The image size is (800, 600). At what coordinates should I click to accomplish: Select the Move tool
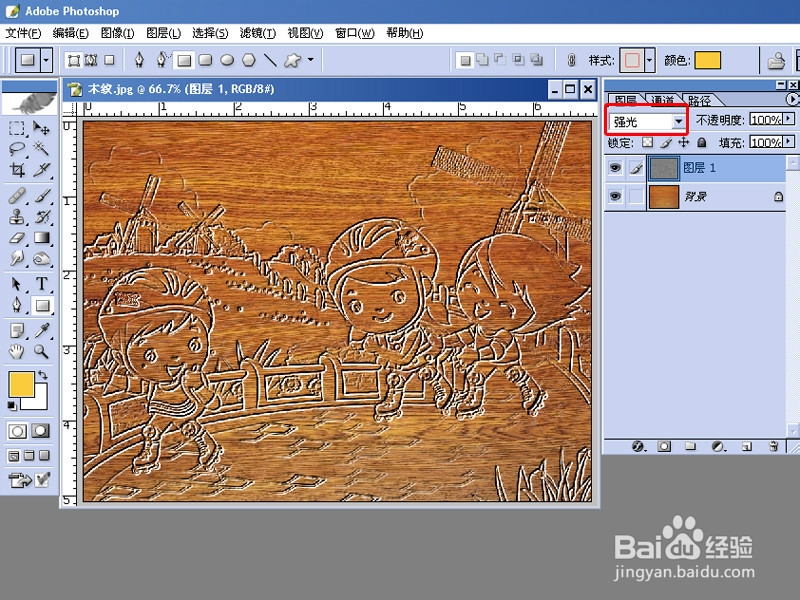[41, 128]
